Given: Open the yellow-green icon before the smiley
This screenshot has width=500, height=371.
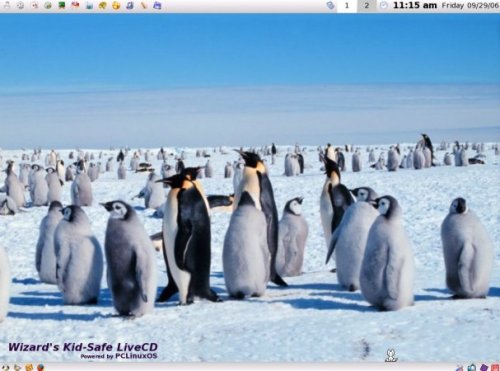Looking at the screenshot, I should (103, 5).
